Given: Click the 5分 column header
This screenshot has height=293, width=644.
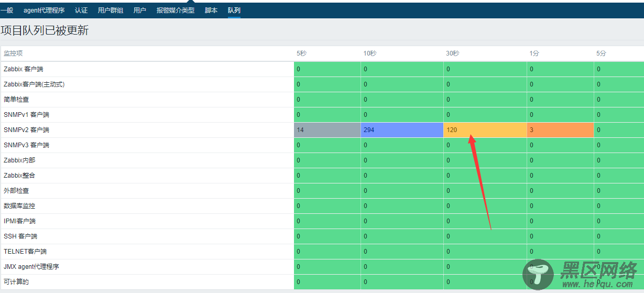Looking at the screenshot, I should pos(601,53).
